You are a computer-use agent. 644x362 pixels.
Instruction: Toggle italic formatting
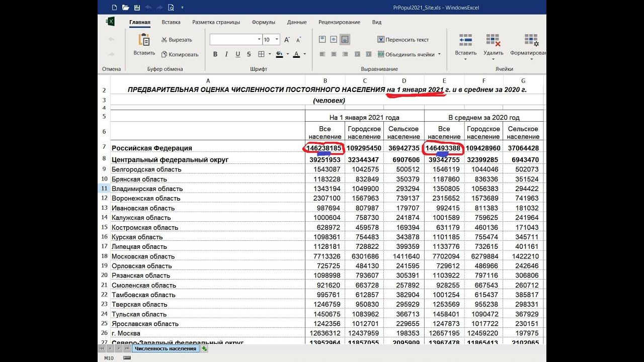pos(226,54)
